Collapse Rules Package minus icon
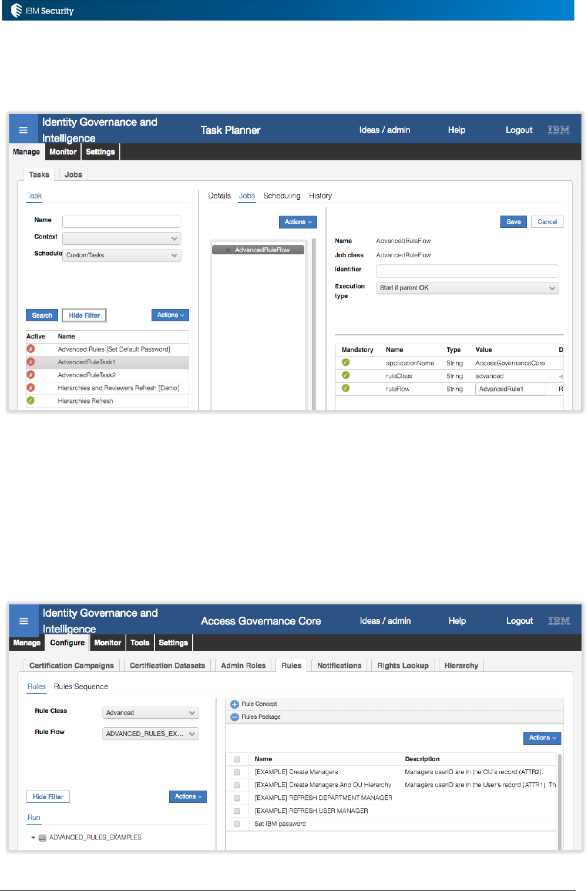588x891 pixels. [234, 717]
